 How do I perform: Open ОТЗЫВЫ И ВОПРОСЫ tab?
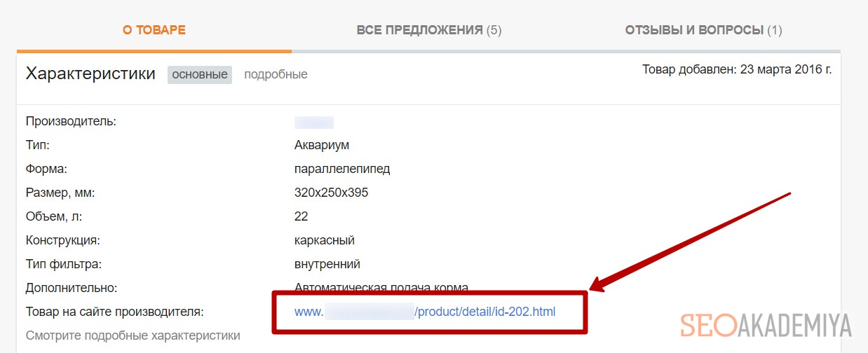click(x=703, y=30)
